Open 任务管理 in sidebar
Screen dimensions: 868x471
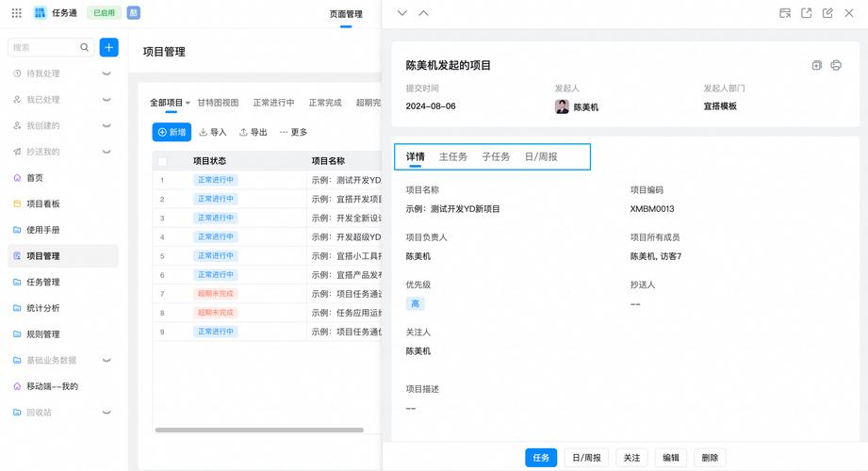(43, 282)
